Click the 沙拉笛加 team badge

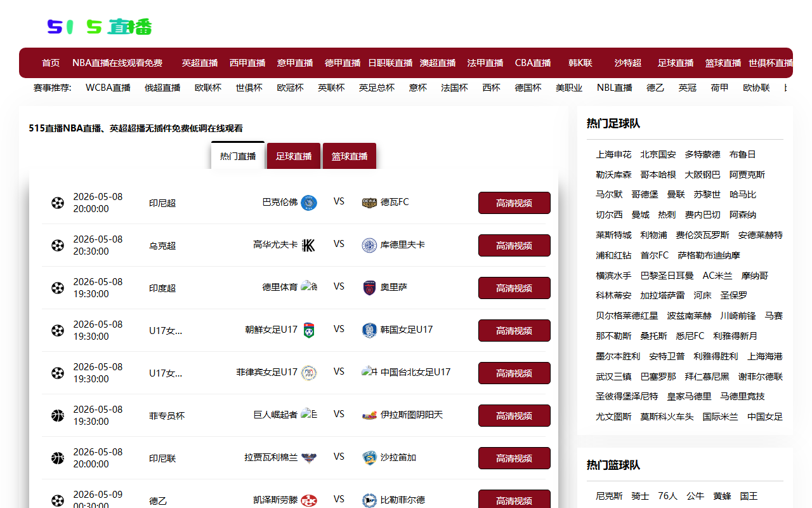tap(369, 458)
